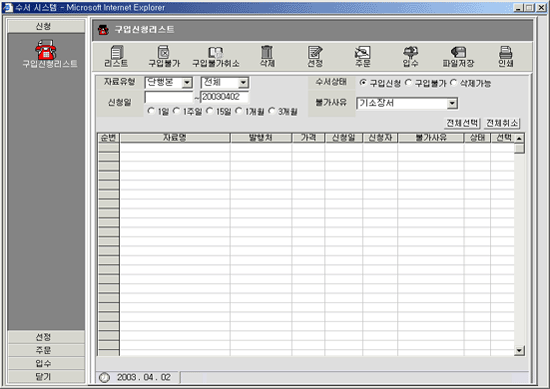Click the 구입불가 toolbar icon
This screenshot has width=550, height=389.
coord(164,56)
